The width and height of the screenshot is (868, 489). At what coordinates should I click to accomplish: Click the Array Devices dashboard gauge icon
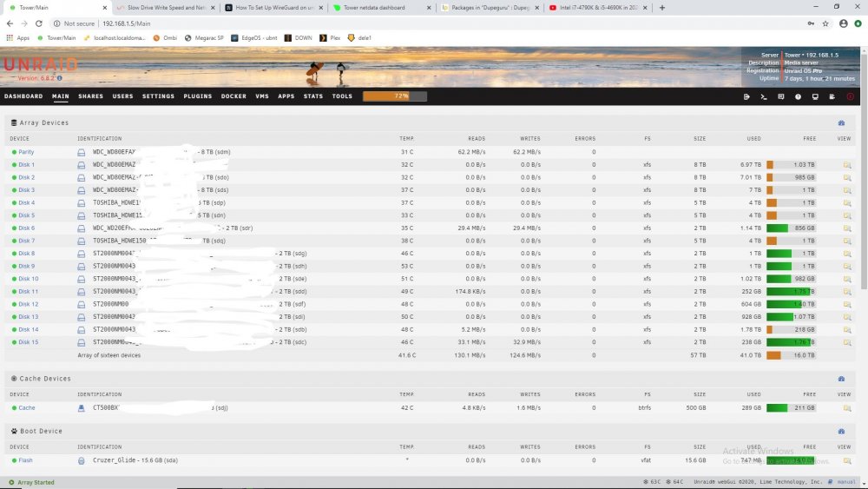point(841,123)
